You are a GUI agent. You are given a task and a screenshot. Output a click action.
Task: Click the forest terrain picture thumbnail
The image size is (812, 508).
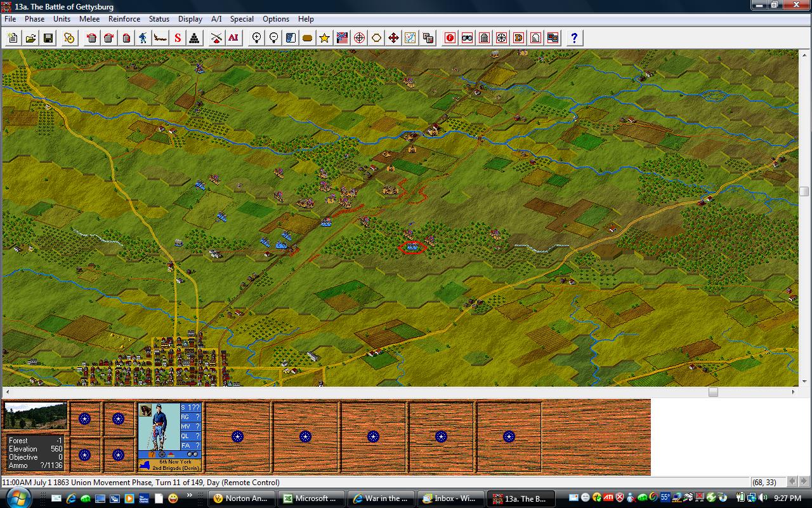pos(36,417)
